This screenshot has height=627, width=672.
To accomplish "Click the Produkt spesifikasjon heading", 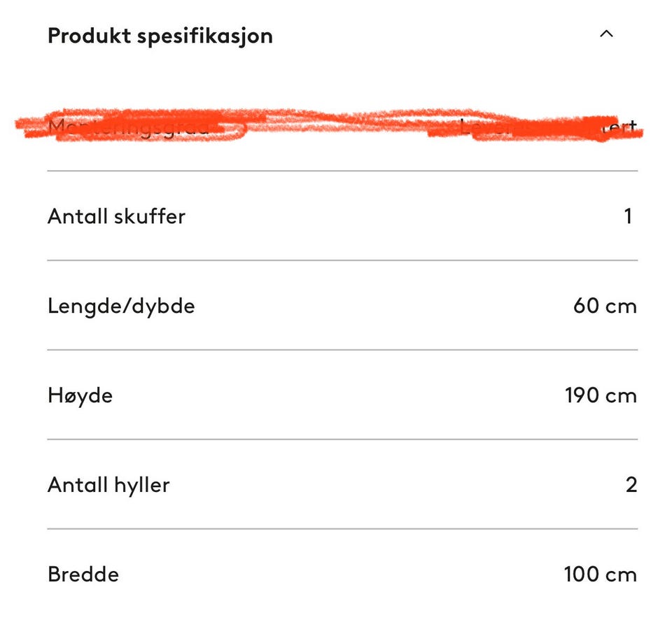I will [x=160, y=36].
